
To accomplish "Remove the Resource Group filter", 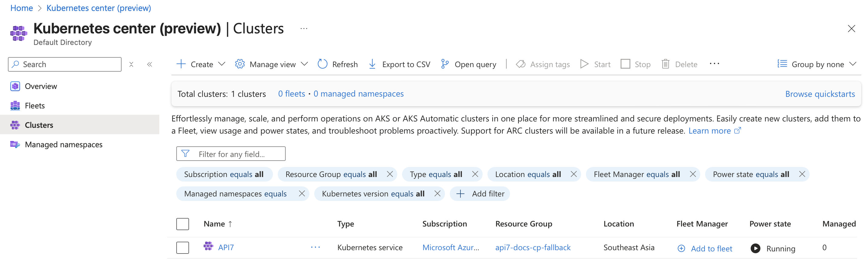I will click(x=390, y=174).
